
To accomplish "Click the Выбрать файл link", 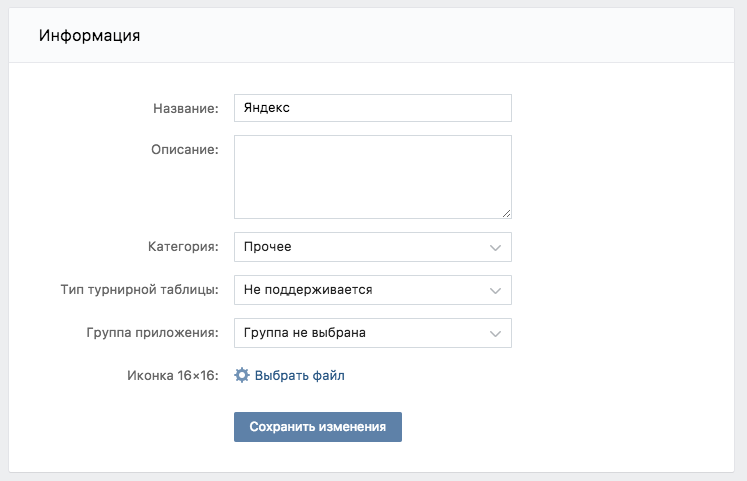I will click(x=299, y=375).
